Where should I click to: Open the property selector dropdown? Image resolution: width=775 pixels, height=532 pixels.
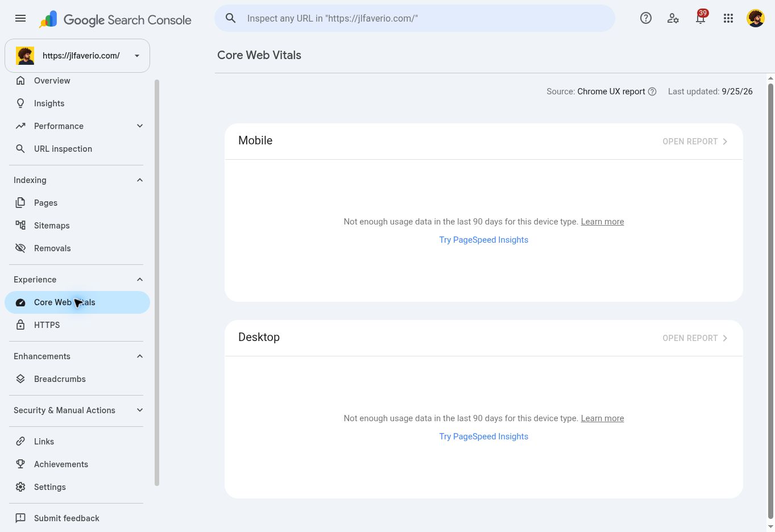(77, 56)
